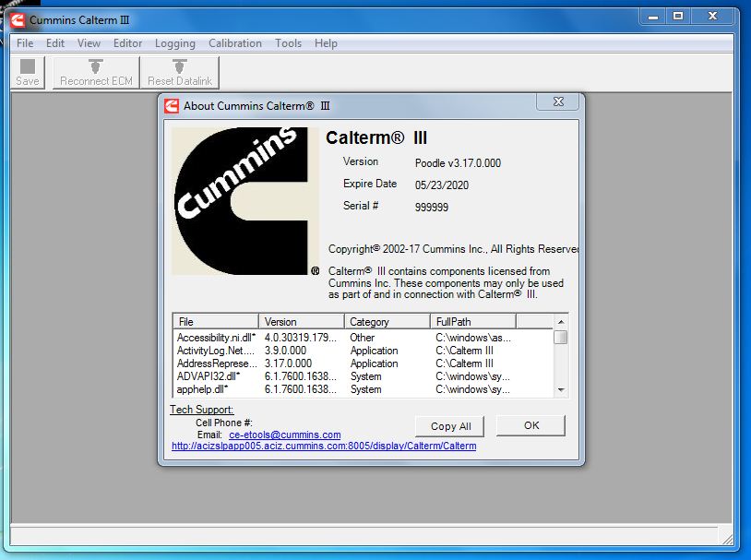The height and width of the screenshot is (560, 751).
Task: Click the Cummins logo icon in main title bar
Action: click(x=18, y=20)
